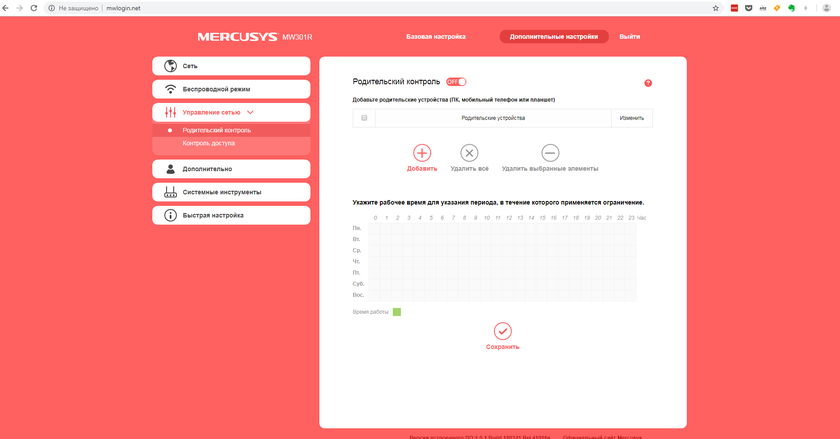Click the sliders icon for Управление сетью
Image resolution: width=840 pixels, height=439 pixels.
170,113
